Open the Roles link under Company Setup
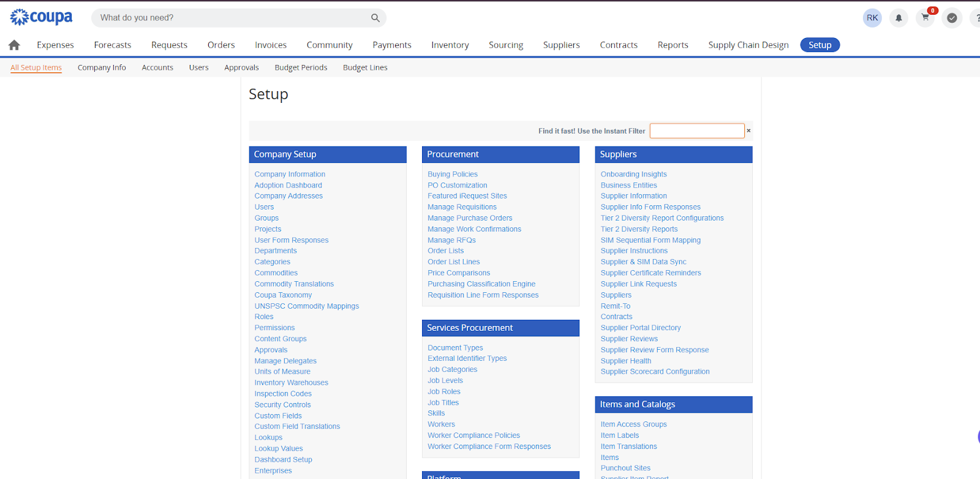The width and height of the screenshot is (980, 479). [264, 317]
